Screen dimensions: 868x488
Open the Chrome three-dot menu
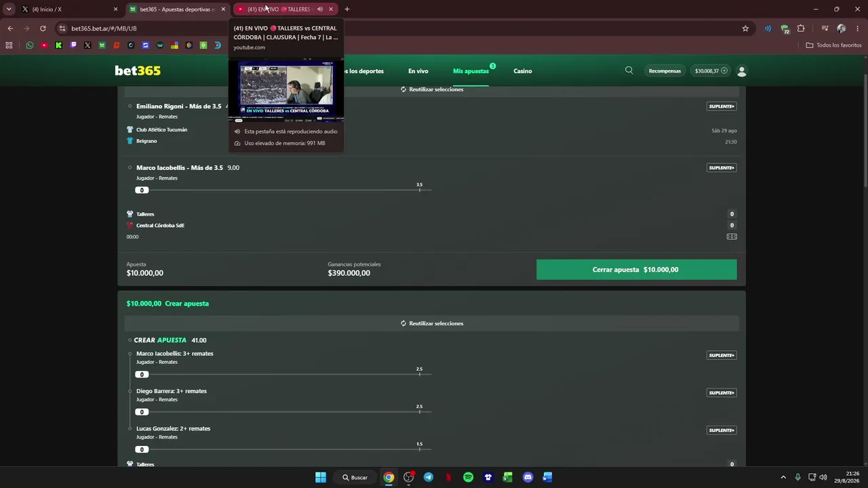tap(858, 28)
